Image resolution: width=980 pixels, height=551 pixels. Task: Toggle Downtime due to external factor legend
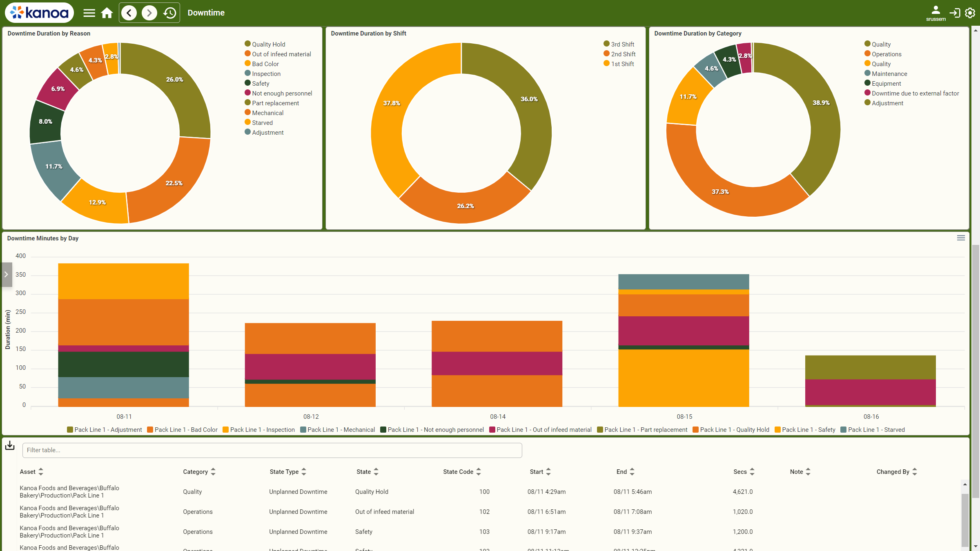911,93
